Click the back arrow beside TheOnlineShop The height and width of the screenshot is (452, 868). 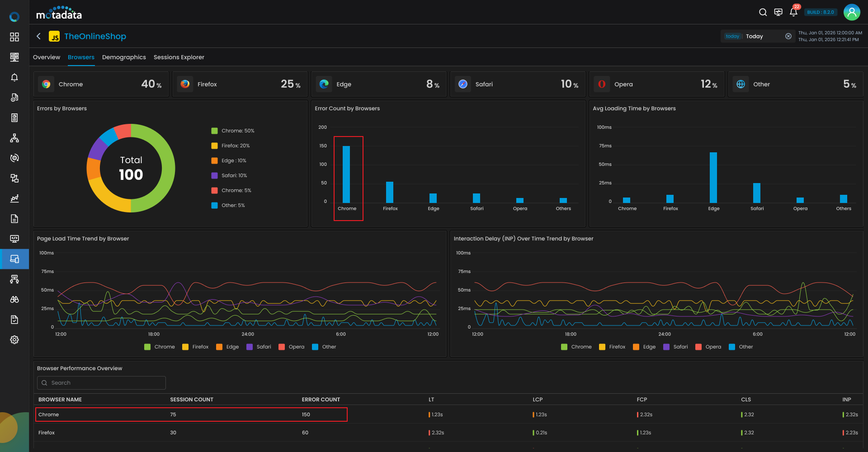[x=39, y=36]
